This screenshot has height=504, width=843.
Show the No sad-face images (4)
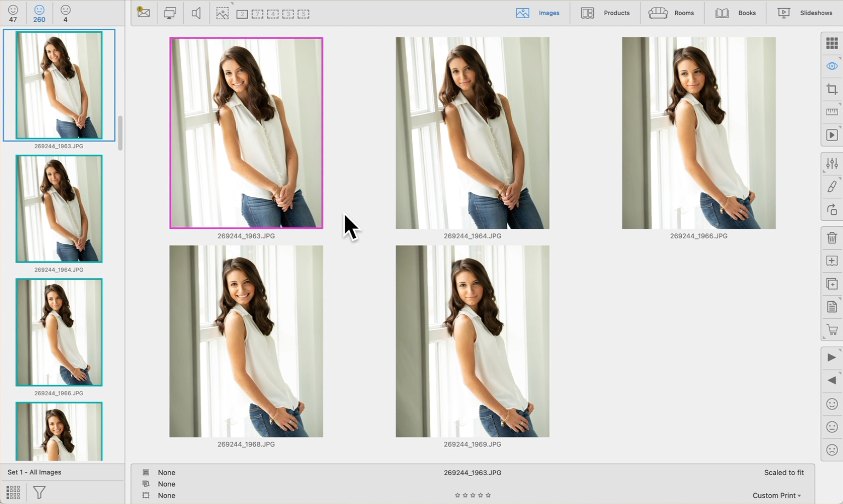(66, 13)
